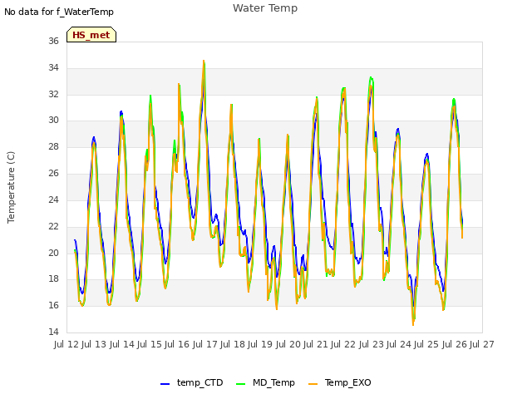
Task: Select the Water Temp chart title
Action: (265, 8)
